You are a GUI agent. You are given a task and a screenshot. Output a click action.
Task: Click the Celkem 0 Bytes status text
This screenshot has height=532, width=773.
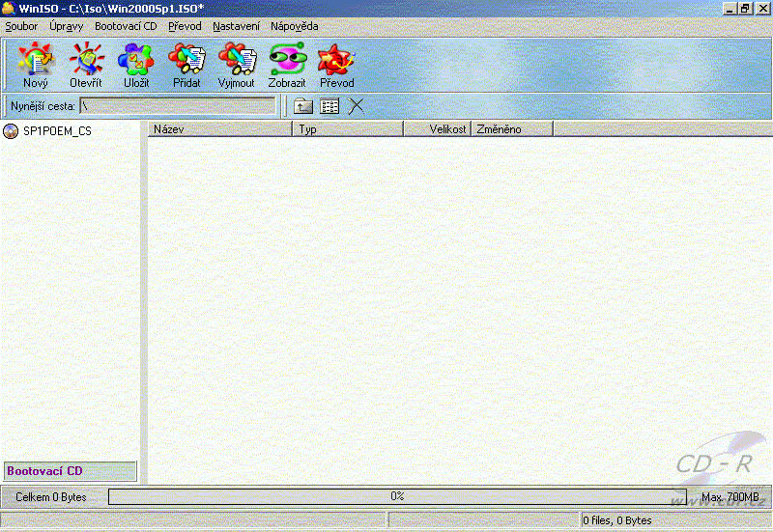point(51,497)
